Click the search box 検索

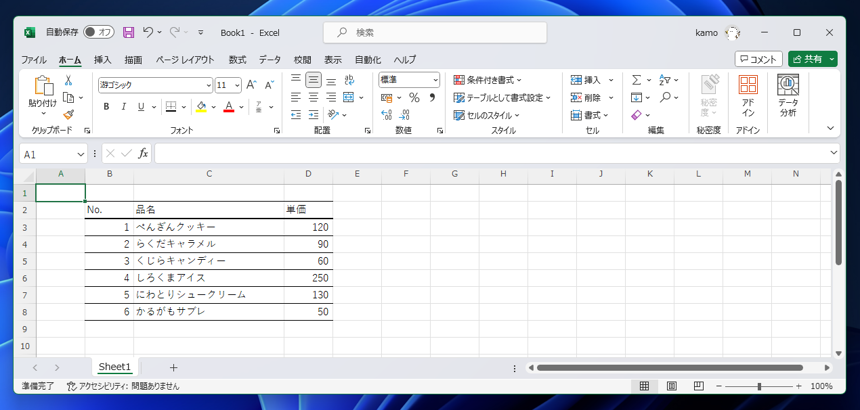click(435, 33)
